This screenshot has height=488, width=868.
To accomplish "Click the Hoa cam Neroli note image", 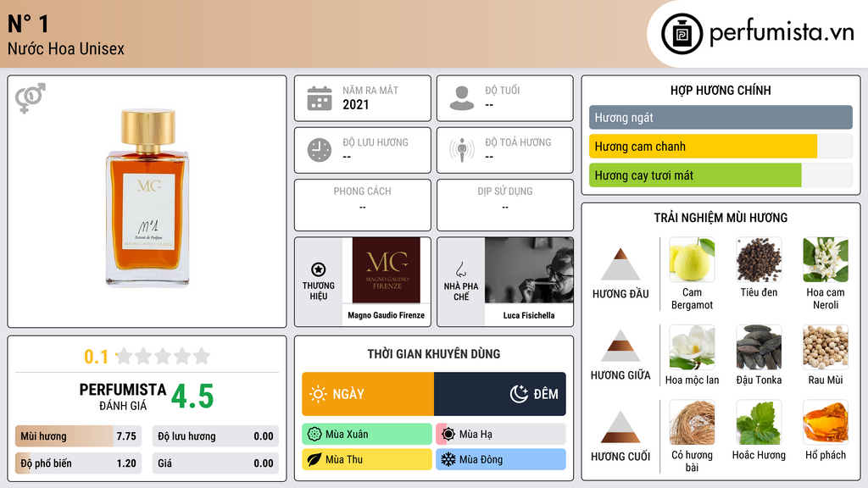I will (826, 259).
